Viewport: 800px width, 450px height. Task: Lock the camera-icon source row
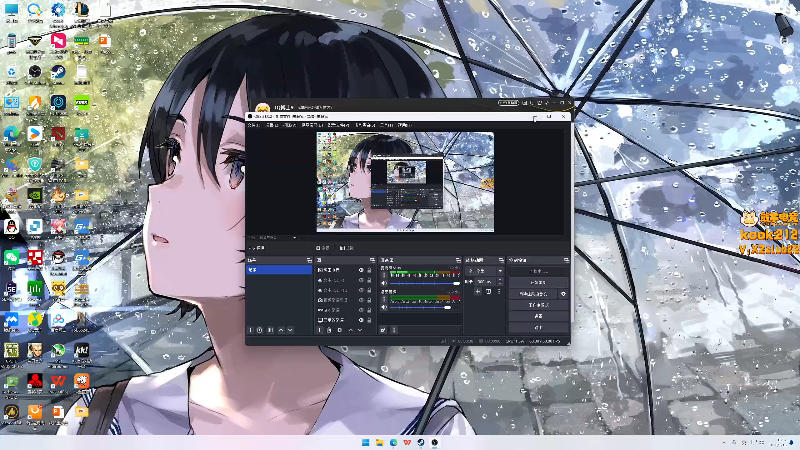(369, 300)
